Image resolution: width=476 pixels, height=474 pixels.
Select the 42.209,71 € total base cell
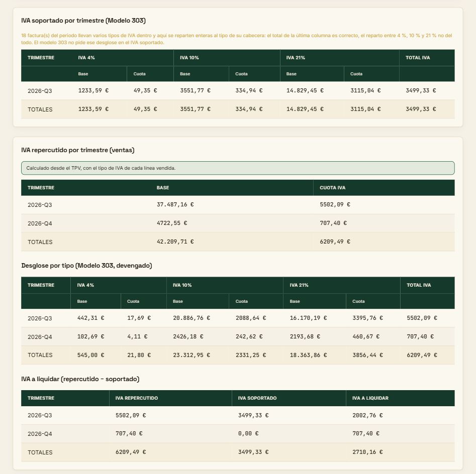point(175,242)
